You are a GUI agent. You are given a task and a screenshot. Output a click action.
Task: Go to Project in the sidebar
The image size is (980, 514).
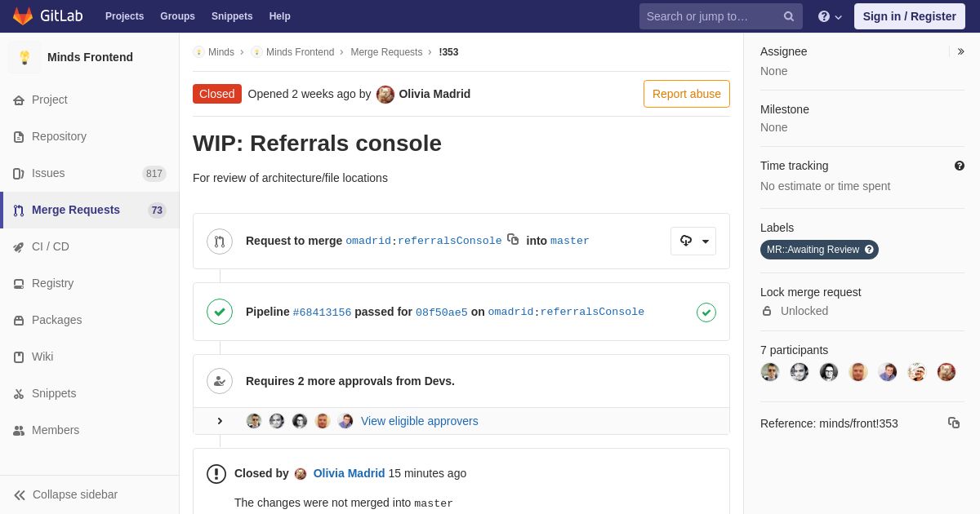90,100
